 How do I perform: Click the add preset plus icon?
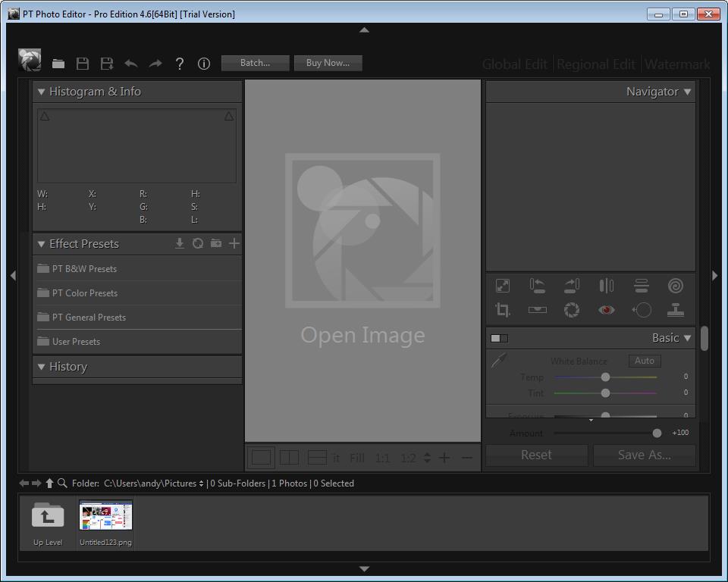point(234,243)
